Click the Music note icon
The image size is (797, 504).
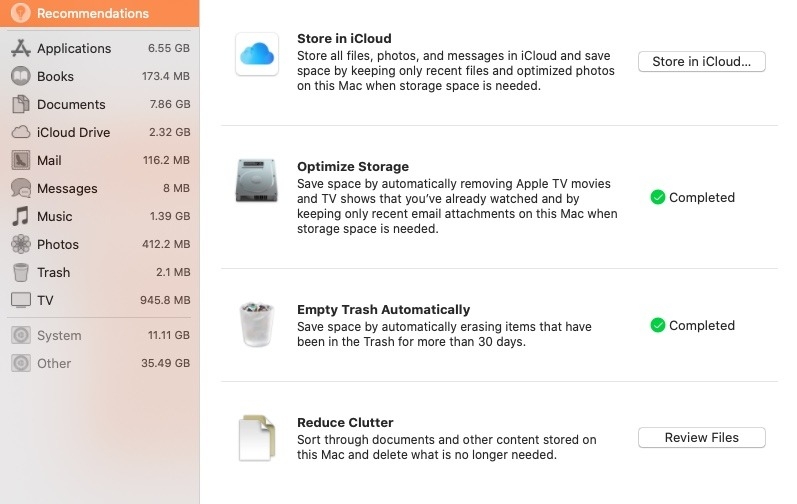tap(21, 216)
